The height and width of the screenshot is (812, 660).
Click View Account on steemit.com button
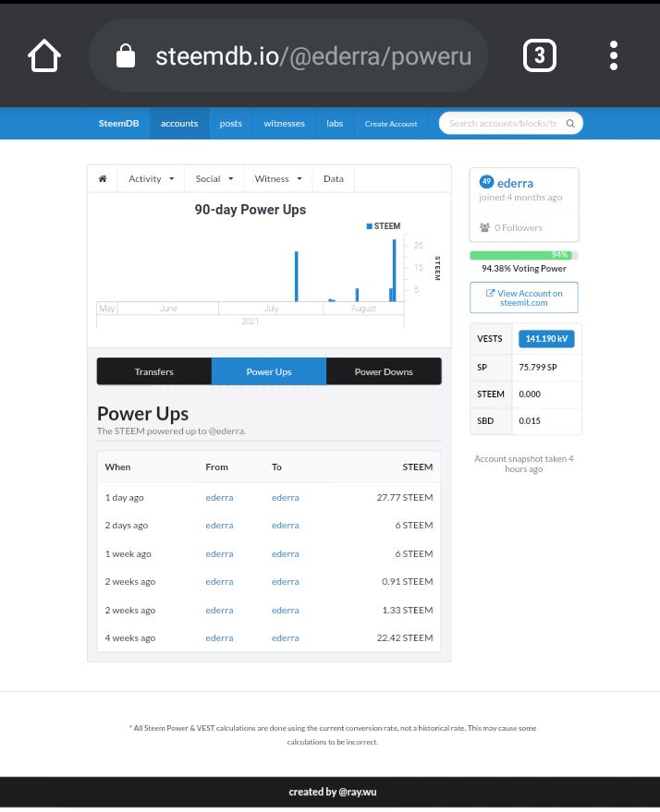click(524, 297)
